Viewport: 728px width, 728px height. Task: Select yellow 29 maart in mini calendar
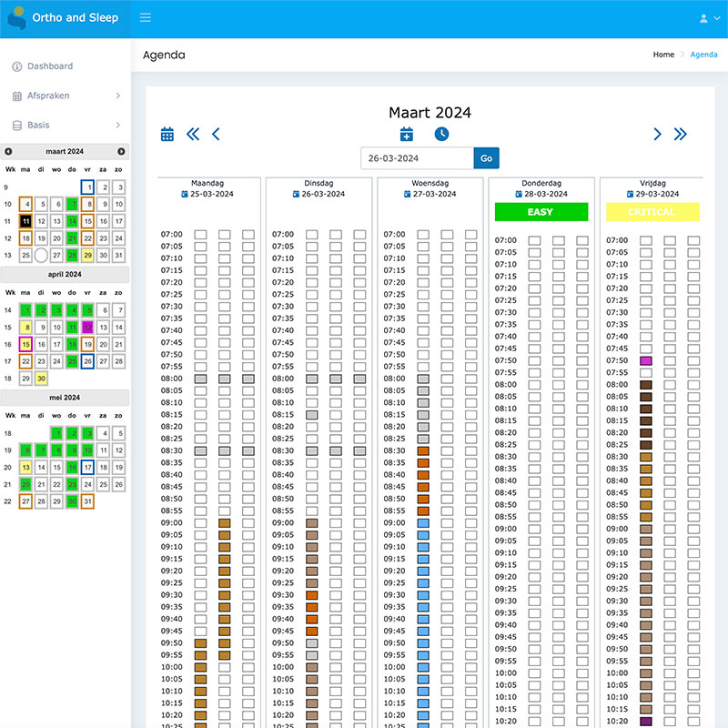point(87,255)
